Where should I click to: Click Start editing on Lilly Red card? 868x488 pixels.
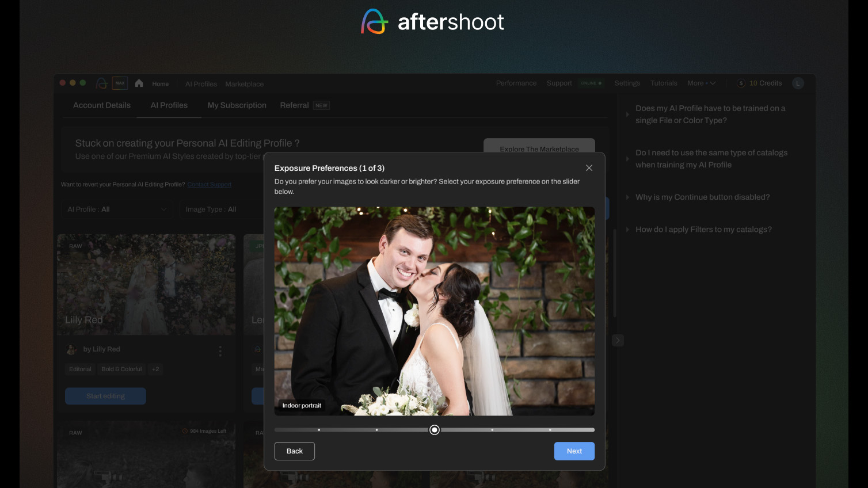click(105, 396)
